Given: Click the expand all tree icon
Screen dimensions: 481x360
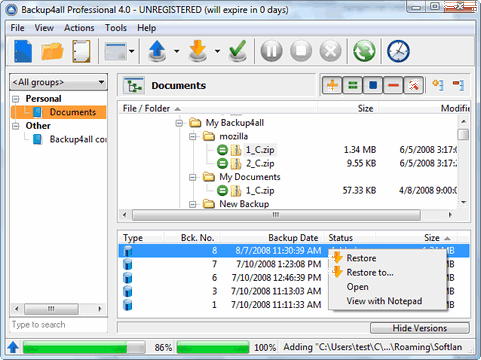Looking at the screenshot, I should 438,85.
